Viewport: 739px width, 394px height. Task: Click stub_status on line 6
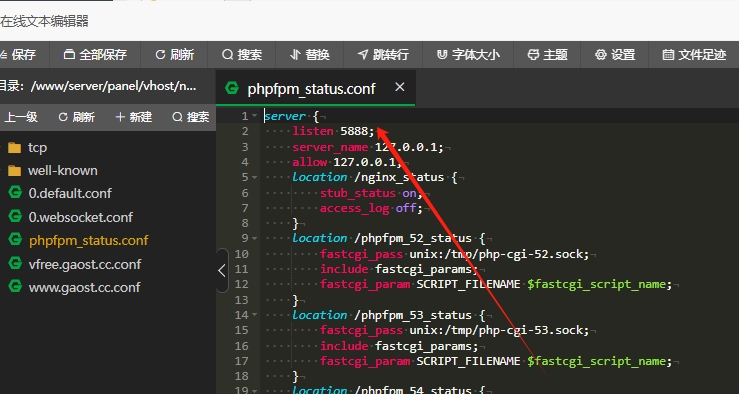358,193
